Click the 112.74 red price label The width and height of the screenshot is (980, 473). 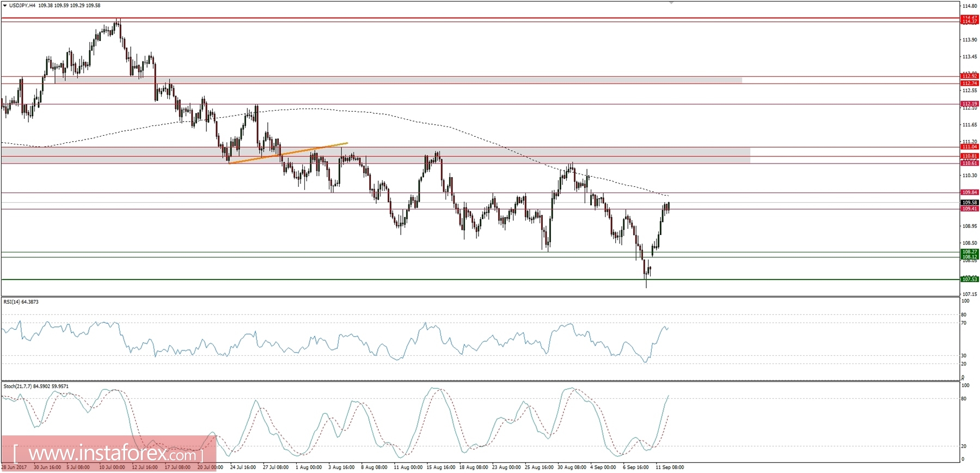click(x=970, y=83)
